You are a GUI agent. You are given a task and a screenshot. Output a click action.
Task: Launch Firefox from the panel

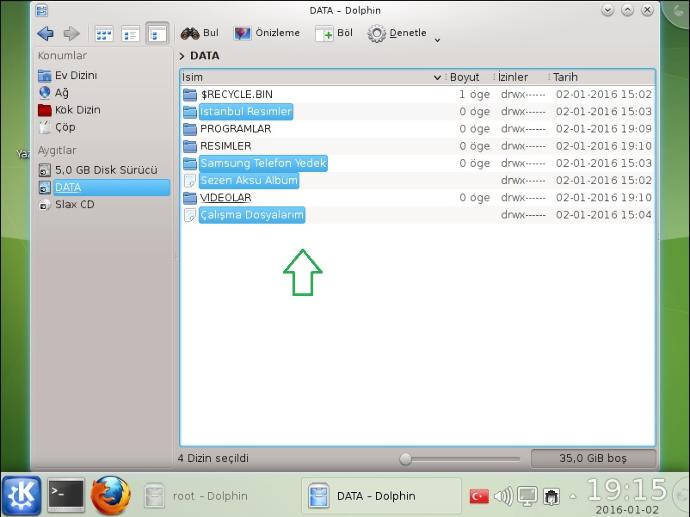pyautogui.click(x=110, y=495)
